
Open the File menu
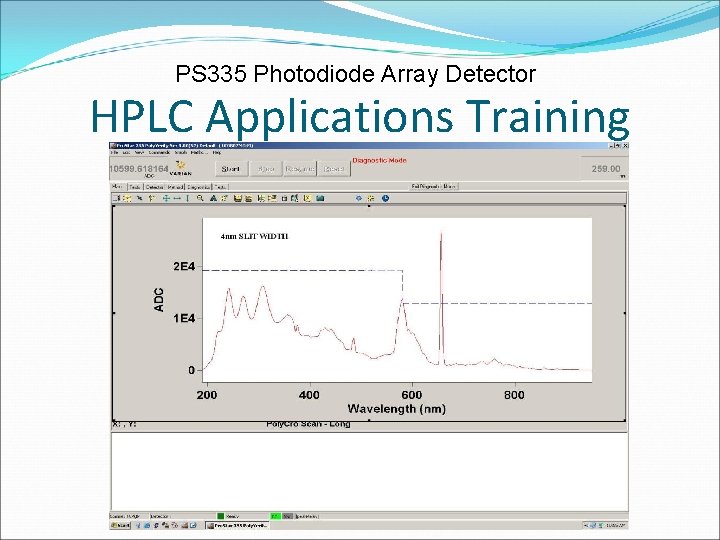point(116,152)
